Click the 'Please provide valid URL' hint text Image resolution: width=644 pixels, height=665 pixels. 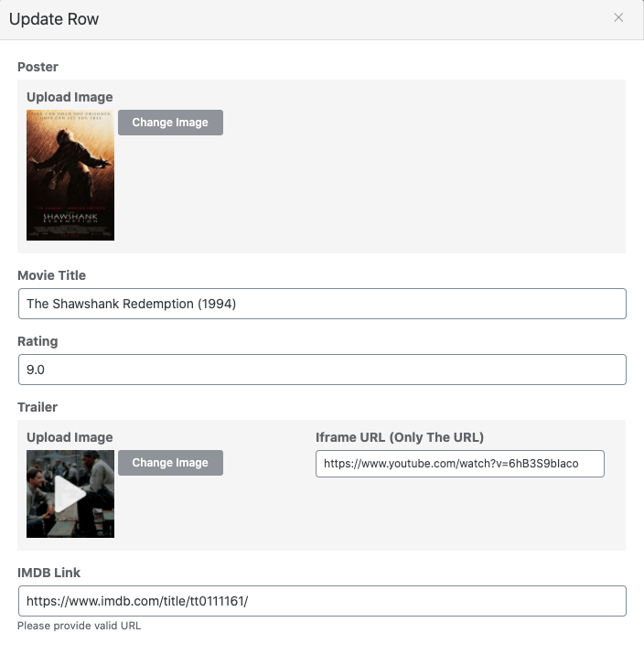click(x=79, y=627)
